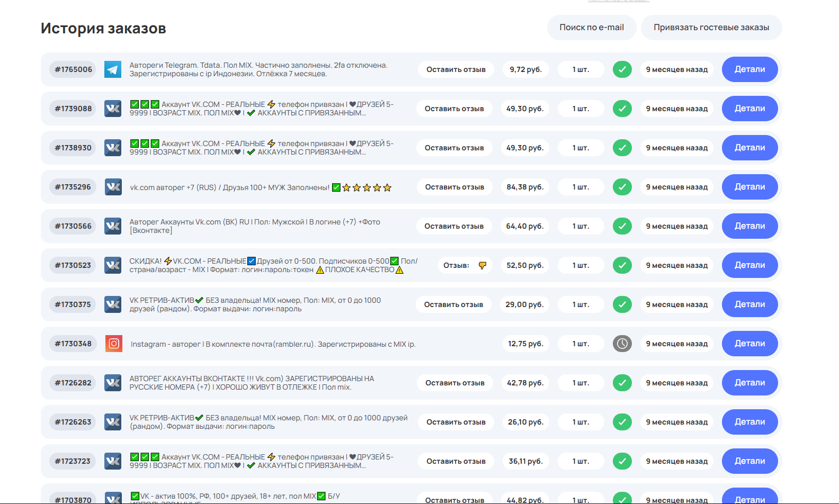Image resolution: width=839 pixels, height=504 pixels.
Task: Click the grey clock status on order #1730348
Action: point(622,344)
